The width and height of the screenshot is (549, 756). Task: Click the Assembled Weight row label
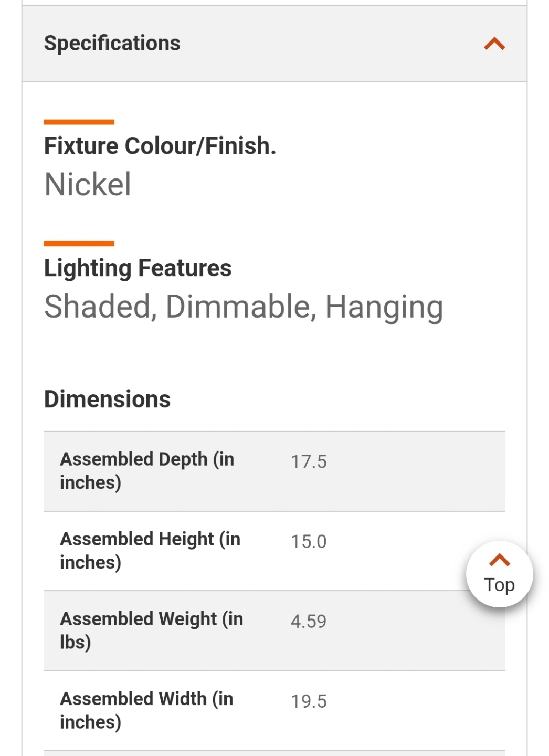click(151, 631)
